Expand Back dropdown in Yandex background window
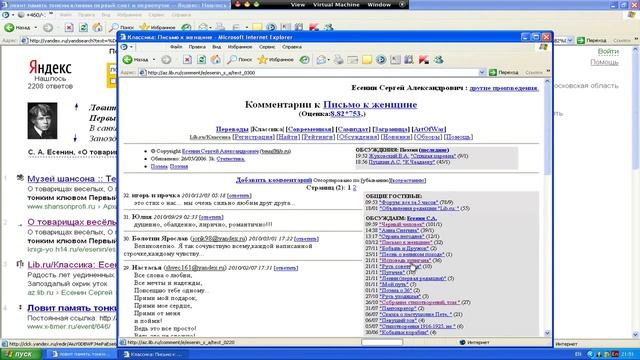 click(x=36, y=27)
